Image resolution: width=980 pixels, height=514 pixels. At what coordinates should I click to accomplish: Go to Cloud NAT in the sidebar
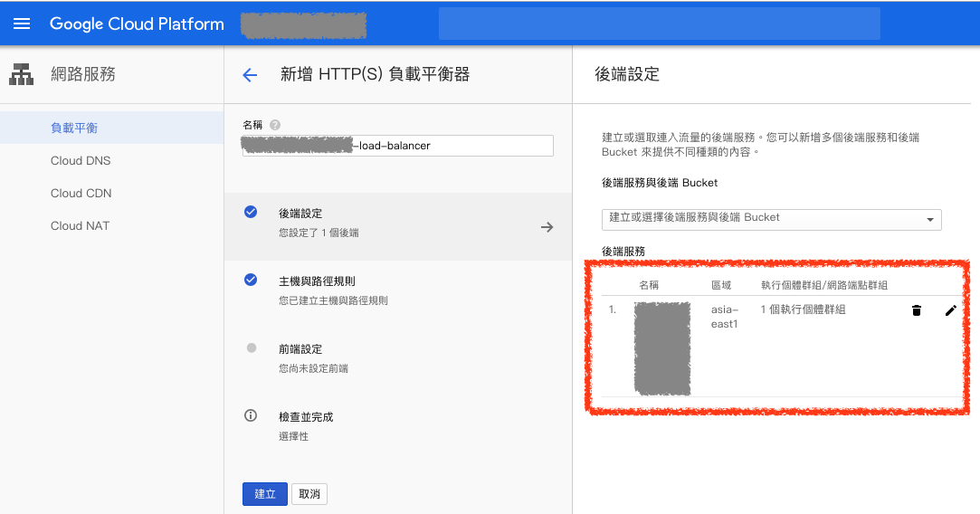click(x=80, y=225)
